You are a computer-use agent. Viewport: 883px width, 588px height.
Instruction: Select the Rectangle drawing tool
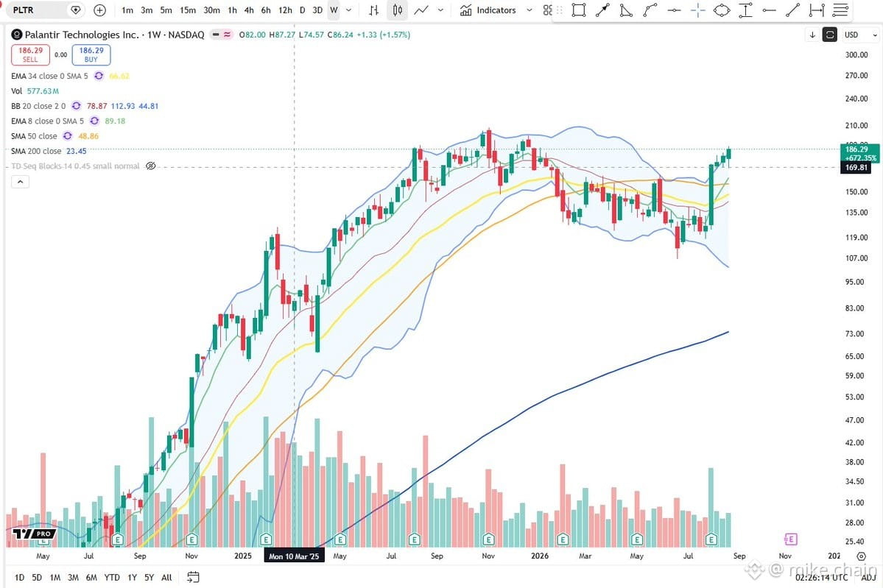(578, 10)
